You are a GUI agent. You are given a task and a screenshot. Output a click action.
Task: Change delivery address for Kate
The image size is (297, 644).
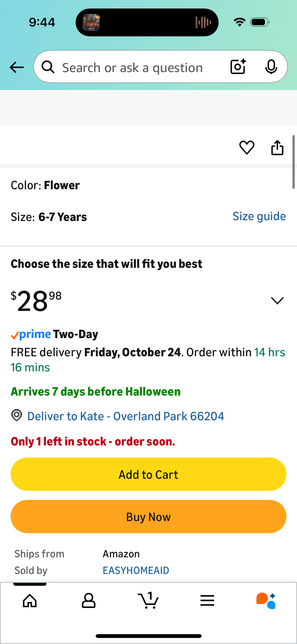tap(125, 416)
